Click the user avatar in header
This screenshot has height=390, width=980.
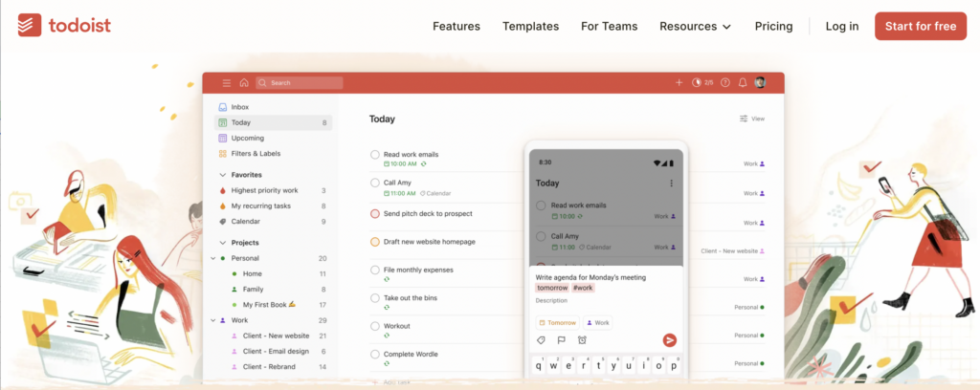(760, 82)
